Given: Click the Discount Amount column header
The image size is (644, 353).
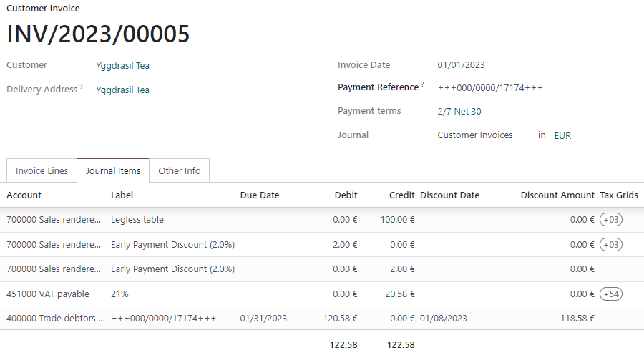Looking at the screenshot, I should pos(557,195).
